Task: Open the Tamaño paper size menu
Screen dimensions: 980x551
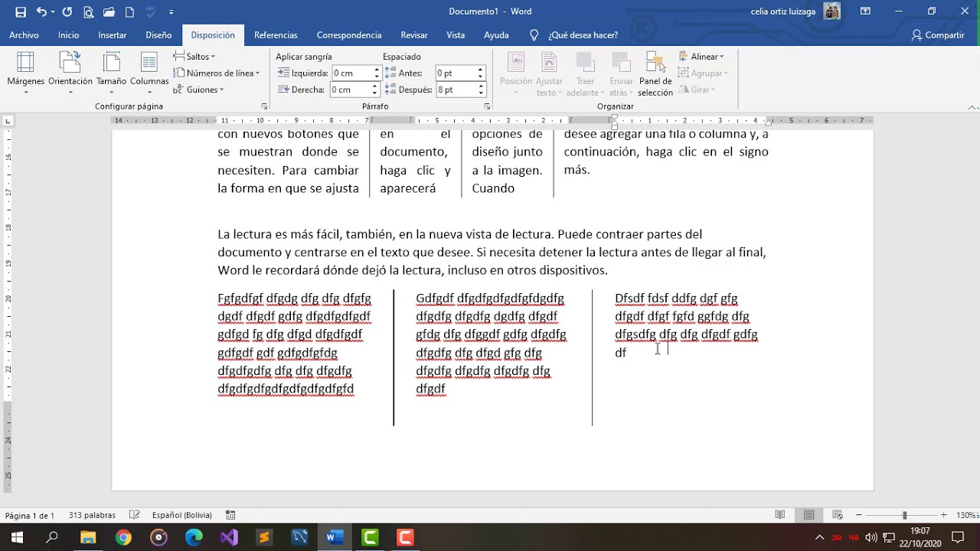Action: pyautogui.click(x=111, y=74)
